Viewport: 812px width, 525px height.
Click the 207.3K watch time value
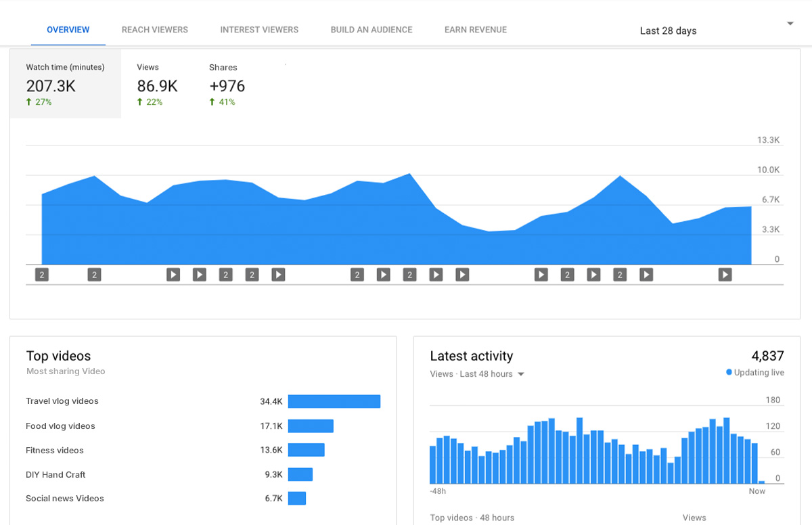coord(51,86)
